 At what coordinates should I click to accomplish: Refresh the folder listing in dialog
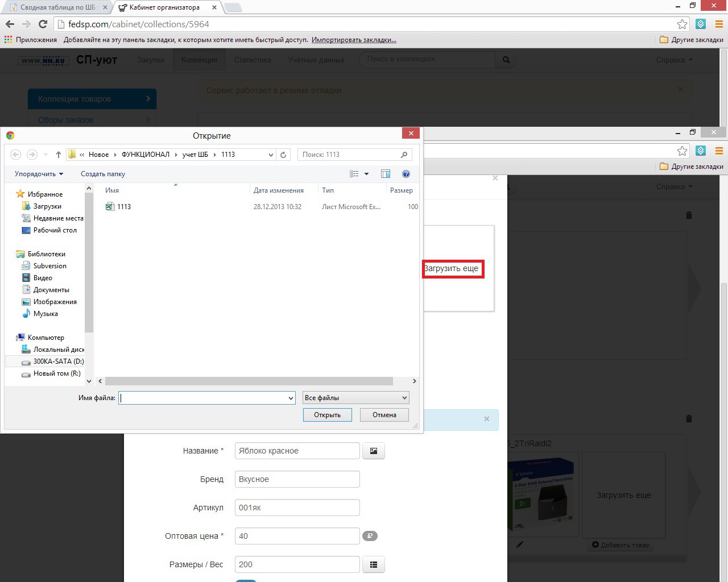(283, 155)
